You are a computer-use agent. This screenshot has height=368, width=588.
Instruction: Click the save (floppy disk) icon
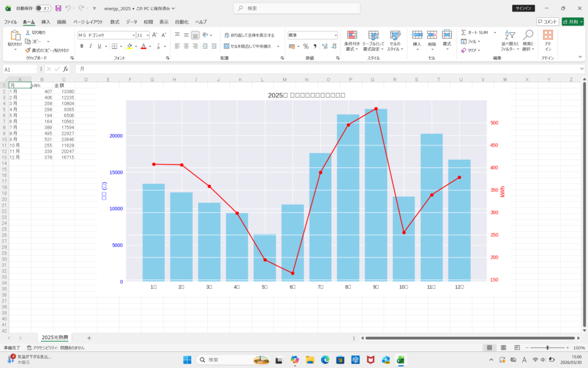[58, 9]
